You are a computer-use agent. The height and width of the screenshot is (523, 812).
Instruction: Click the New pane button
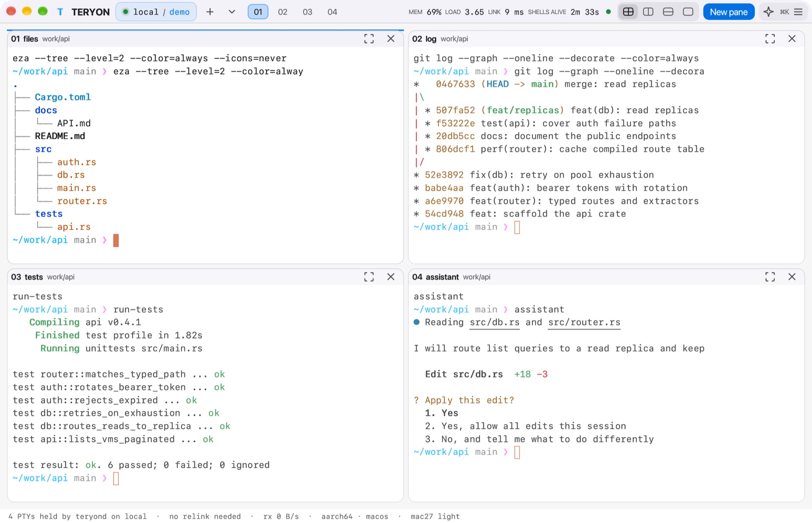(729, 12)
